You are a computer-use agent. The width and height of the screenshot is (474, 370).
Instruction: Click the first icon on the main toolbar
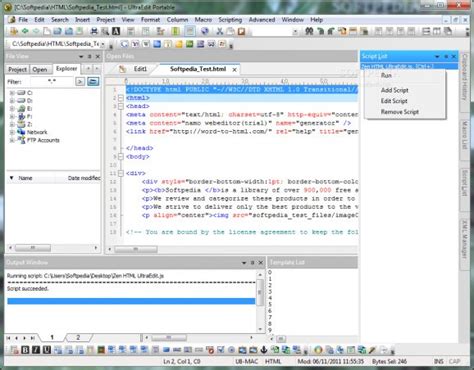(14, 31)
